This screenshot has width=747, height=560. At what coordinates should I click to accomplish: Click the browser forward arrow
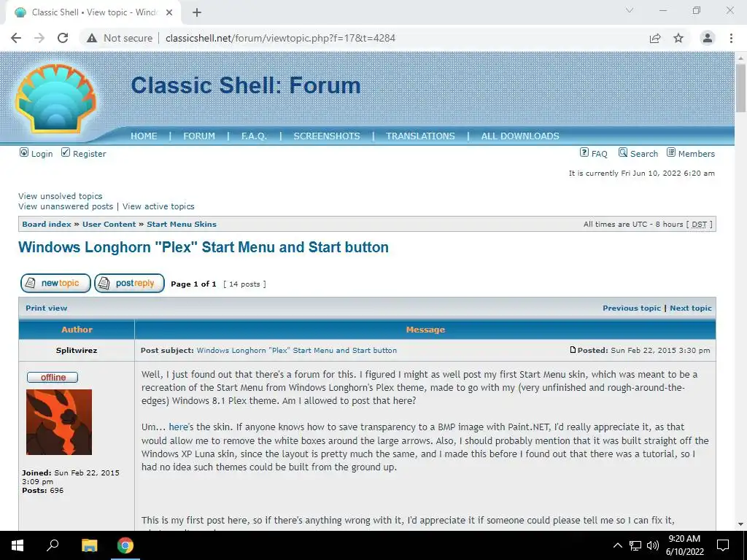click(39, 38)
